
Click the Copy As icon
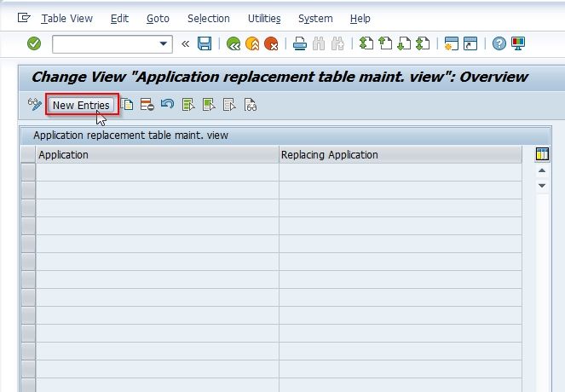127,105
